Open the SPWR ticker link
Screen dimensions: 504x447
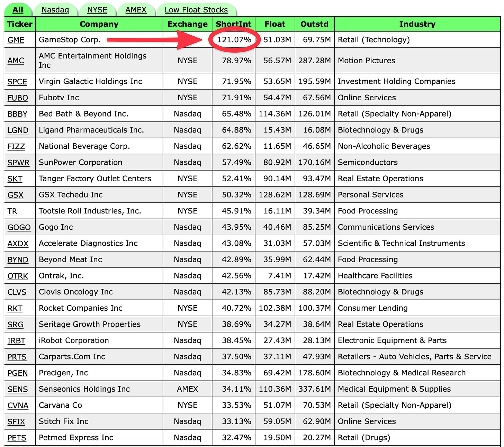point(19,163)
